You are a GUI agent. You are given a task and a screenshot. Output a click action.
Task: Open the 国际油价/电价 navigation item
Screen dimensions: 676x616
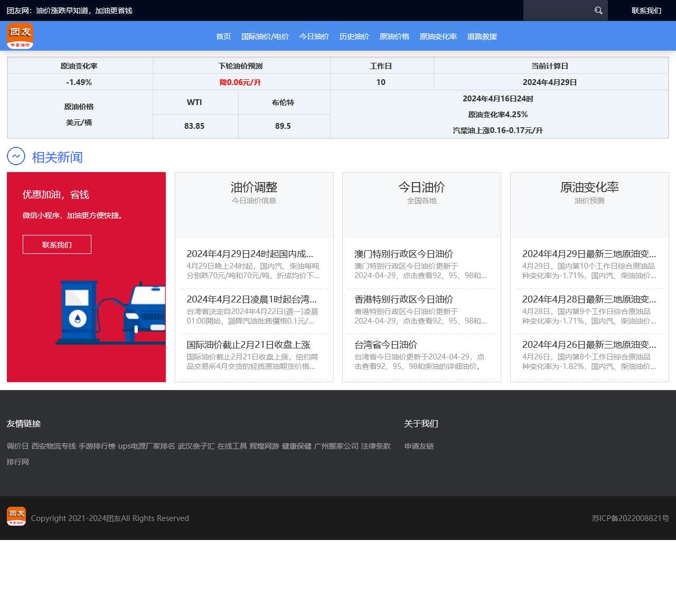click(266, 36)
